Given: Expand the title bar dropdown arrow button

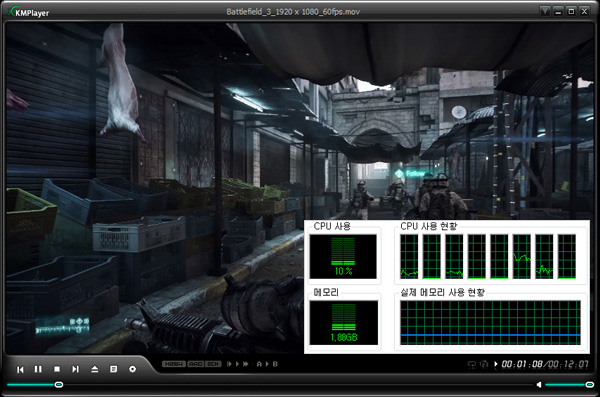Looking at the screenshot, I should tap(545, 11).
